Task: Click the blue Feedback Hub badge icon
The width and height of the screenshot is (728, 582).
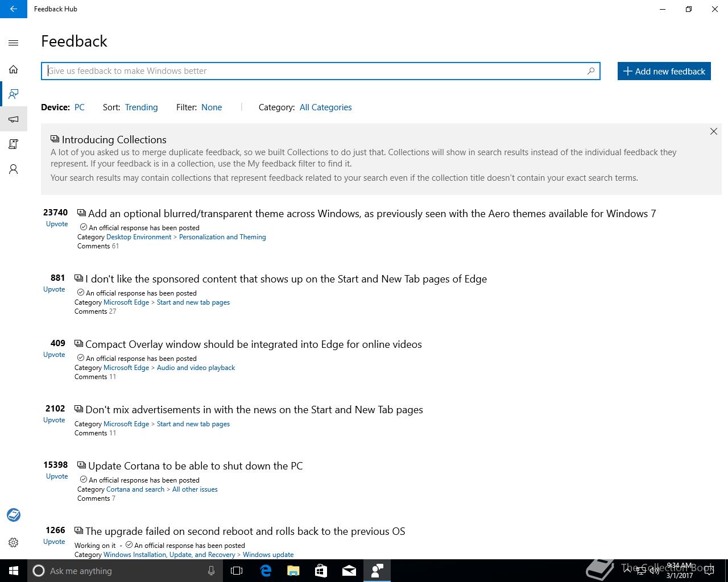Action: coord(14,515)
